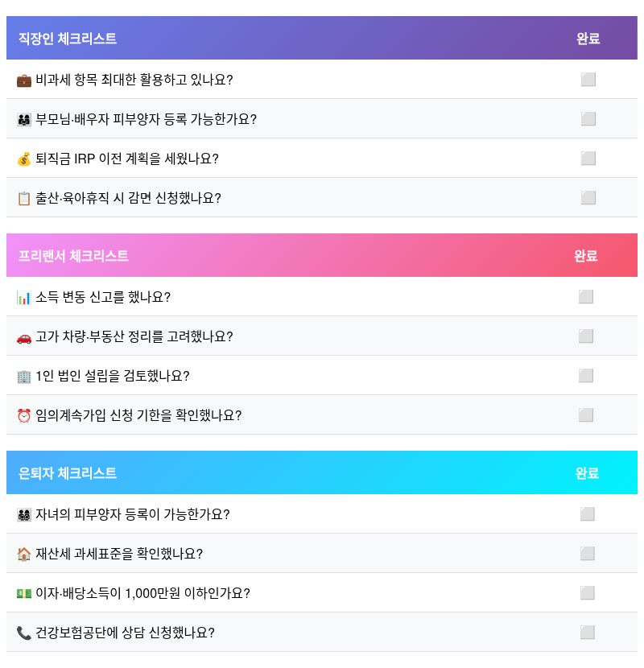Viewport: 644px width, 668px height.
Task: Check the 퇴직금 IRP 이전 계획 box
Action: coord(588,159)
